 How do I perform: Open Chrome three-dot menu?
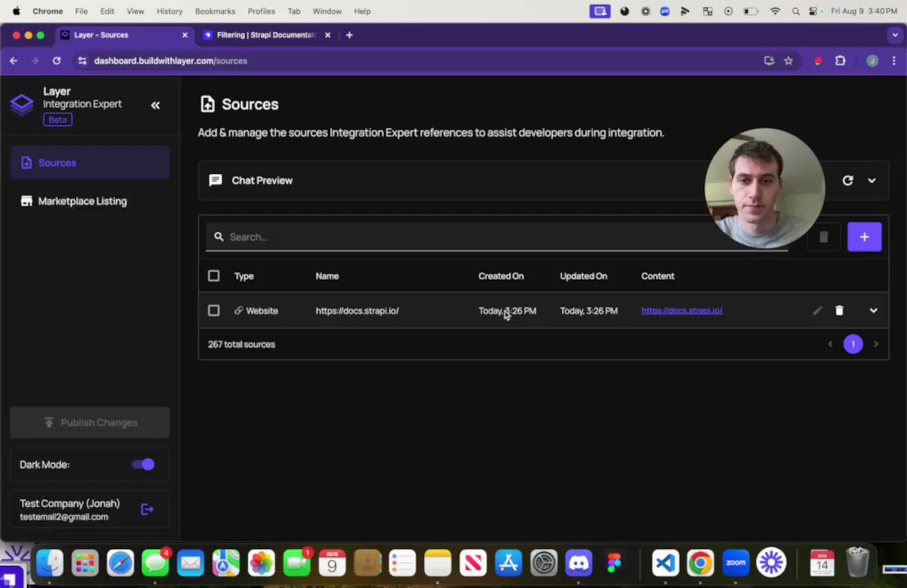(x=894, y=60)
